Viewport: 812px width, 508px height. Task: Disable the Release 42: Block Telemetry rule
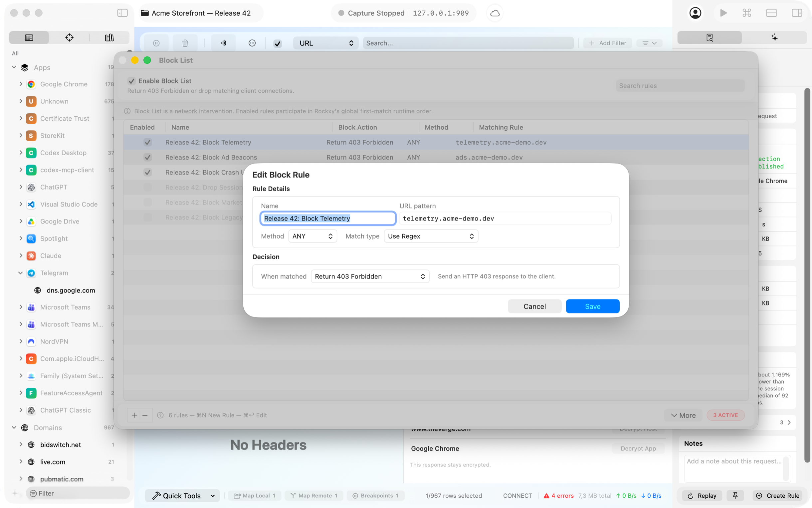coord(148,142)
